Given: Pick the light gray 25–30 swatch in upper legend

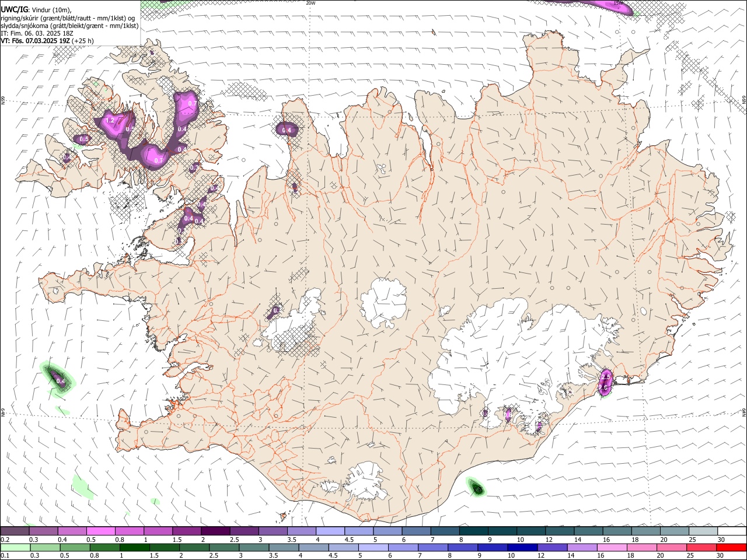Looking at the screenshot, I should 703,531.
